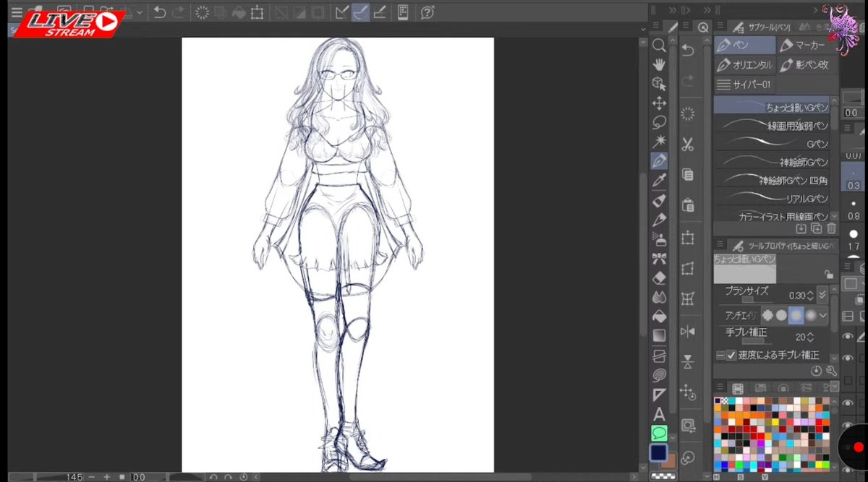Select the Move layer tool

point(659,103)
